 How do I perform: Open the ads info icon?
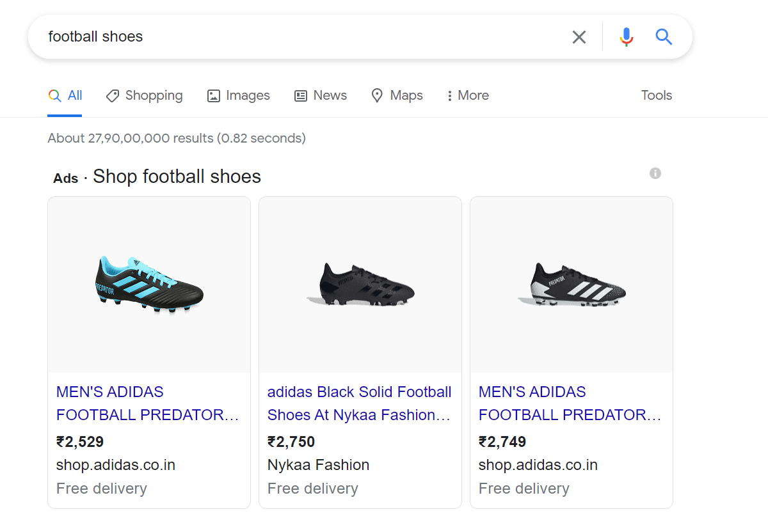(655, 173)
